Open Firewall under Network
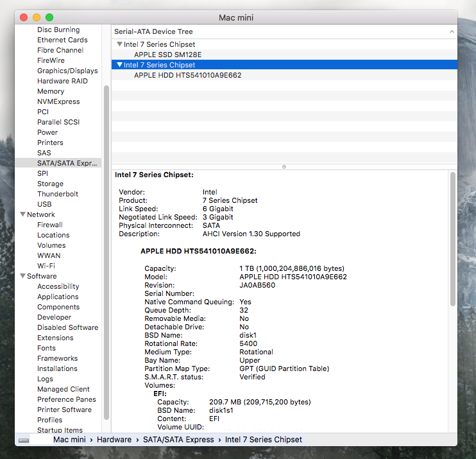 50,225
